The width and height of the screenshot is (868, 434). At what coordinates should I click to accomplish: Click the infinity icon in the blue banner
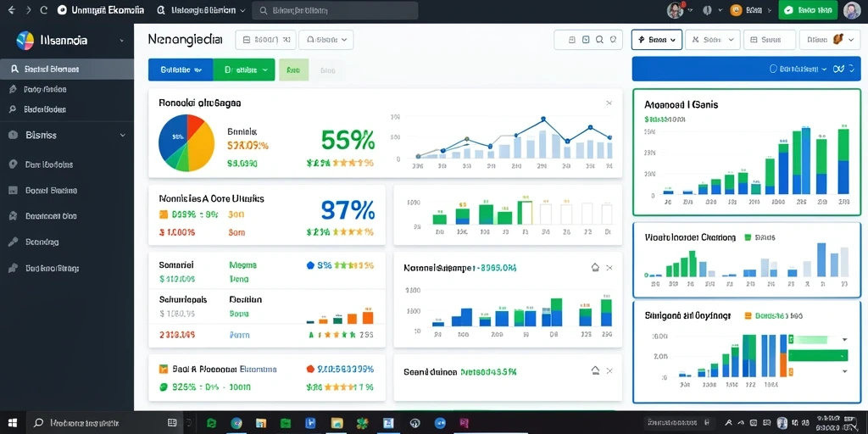pos(838,69)
